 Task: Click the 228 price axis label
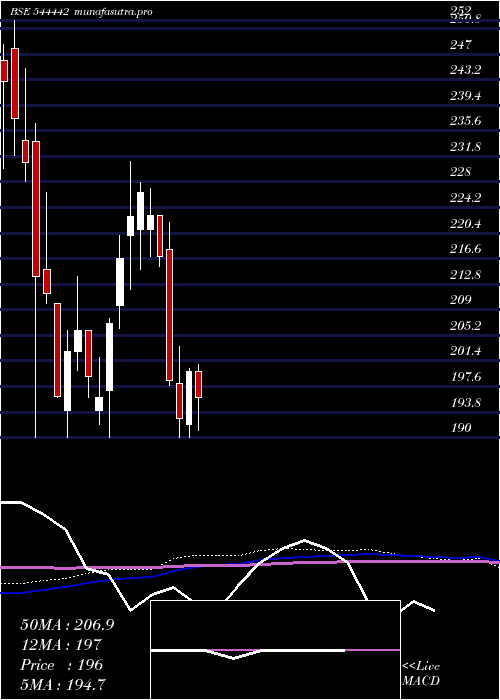click(462, 171)
